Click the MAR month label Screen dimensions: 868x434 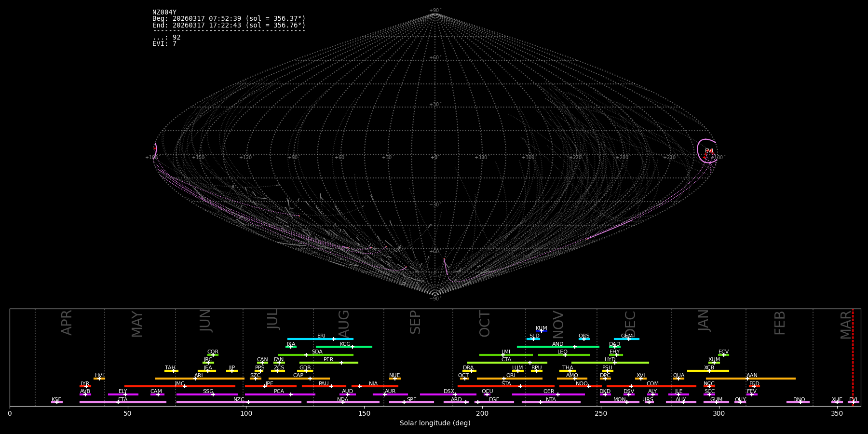tap(846, 325)
